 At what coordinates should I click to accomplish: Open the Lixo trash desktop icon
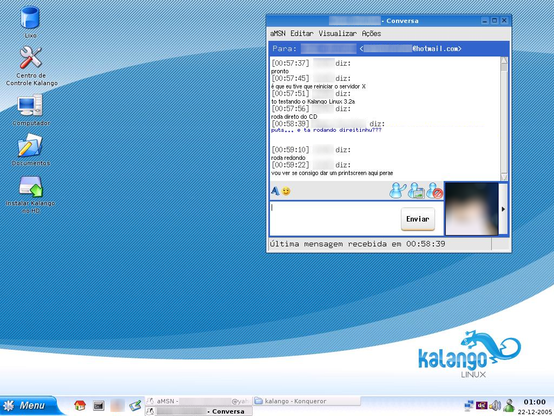tap(30, 22)
